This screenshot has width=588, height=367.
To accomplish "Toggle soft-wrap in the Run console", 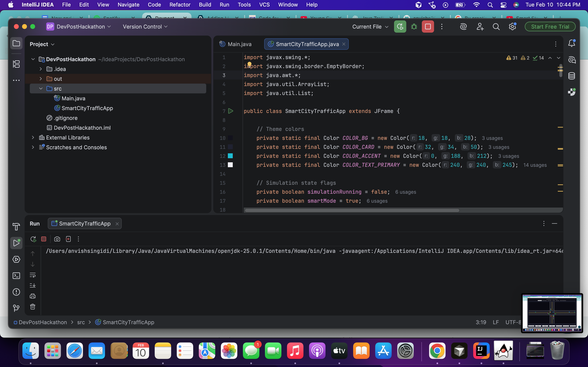I will (32, 275).
